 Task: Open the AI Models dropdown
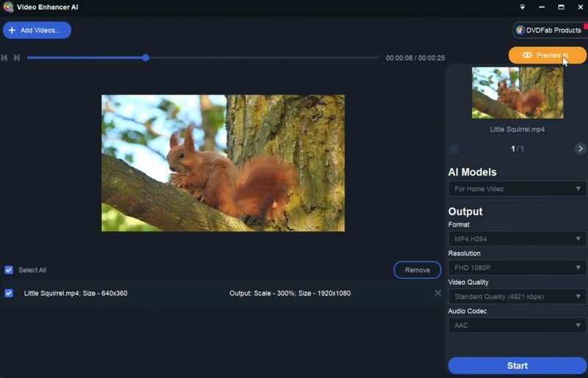tap(517, 189)
